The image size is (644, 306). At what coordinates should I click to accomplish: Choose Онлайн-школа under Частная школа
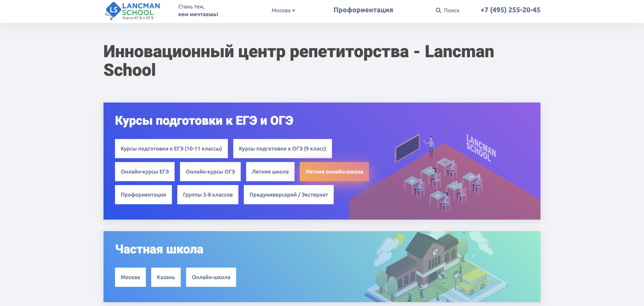click(x=211, y=277)
